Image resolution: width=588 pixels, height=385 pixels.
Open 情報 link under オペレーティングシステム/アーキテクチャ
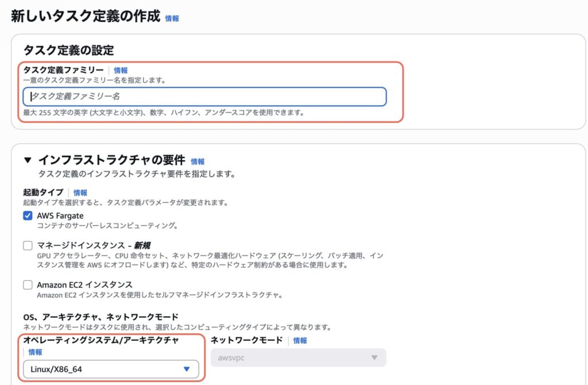click(x=35, y=352)
